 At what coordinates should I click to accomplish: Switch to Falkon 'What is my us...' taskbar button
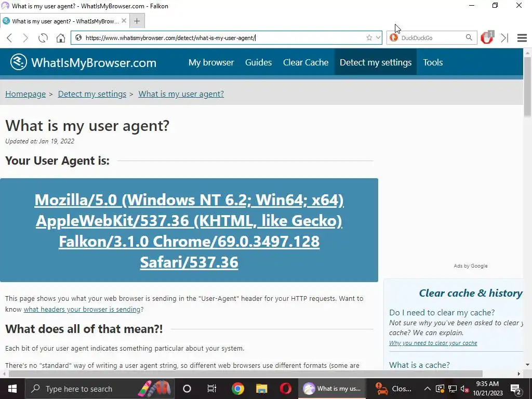click(332, 389)
